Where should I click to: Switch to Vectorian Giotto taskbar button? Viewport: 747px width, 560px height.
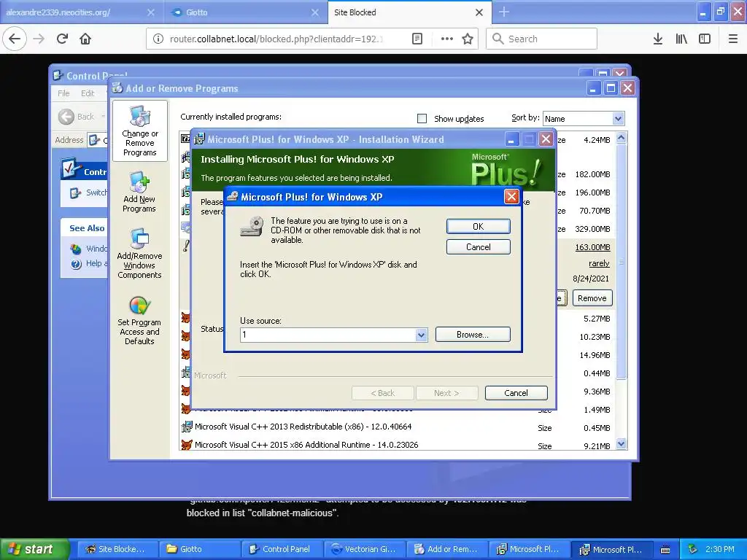365,549
